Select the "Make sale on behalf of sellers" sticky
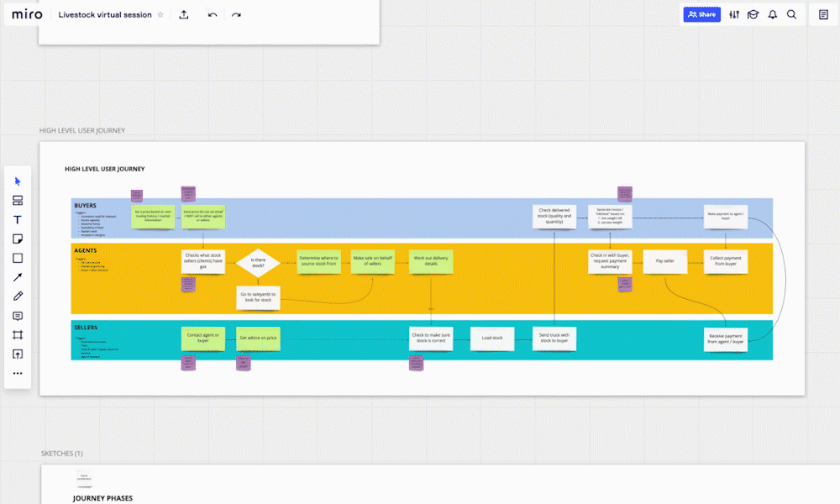 pyautogui.click(x=373, y=261)
